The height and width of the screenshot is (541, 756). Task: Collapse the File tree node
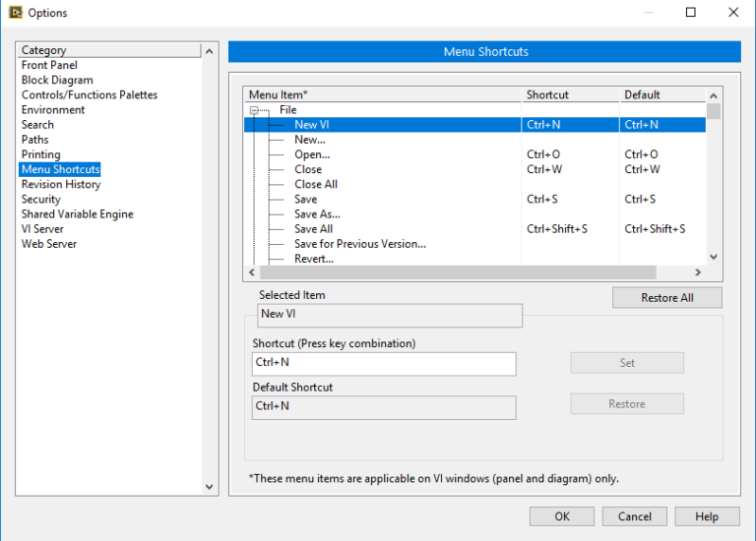point(254,110)
